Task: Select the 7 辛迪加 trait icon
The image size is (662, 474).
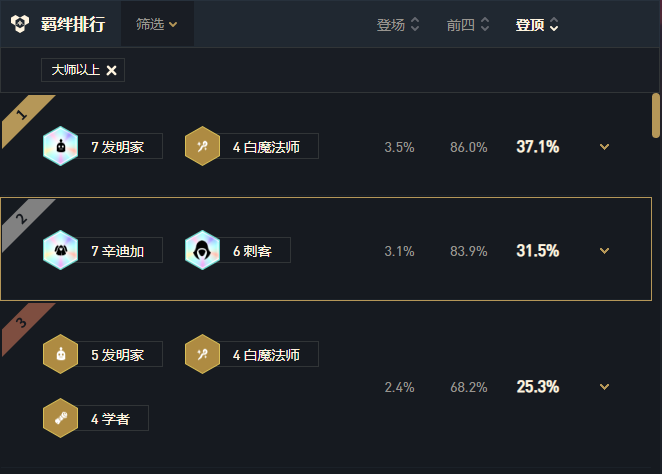Action: point(60,250)
